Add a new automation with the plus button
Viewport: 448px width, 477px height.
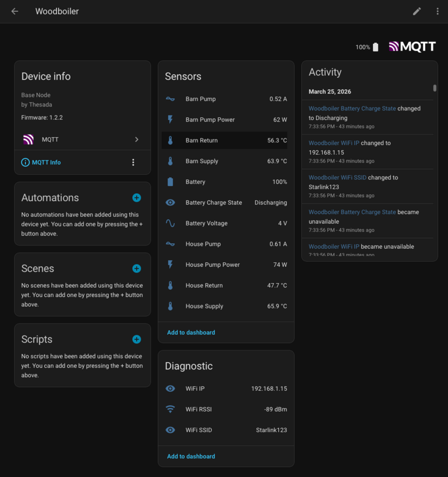pos(137,197)
